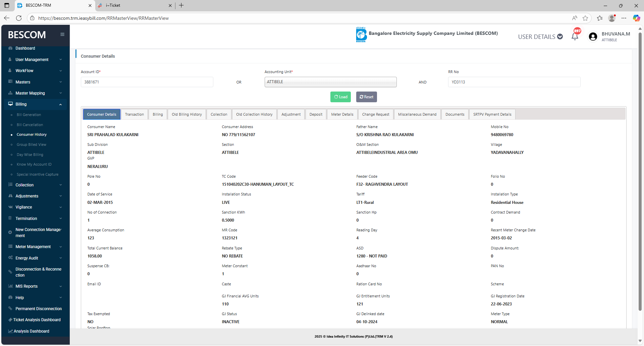Open the Accounting Unit combo box
This screenshot has width=644, height=346.
[x=330, y=82]
